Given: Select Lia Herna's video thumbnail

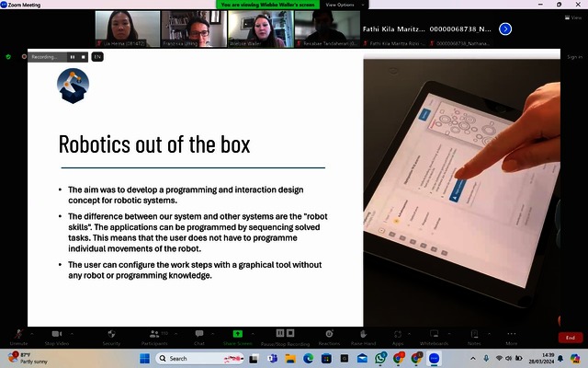Looking at the screenshot, I should 128,29.
